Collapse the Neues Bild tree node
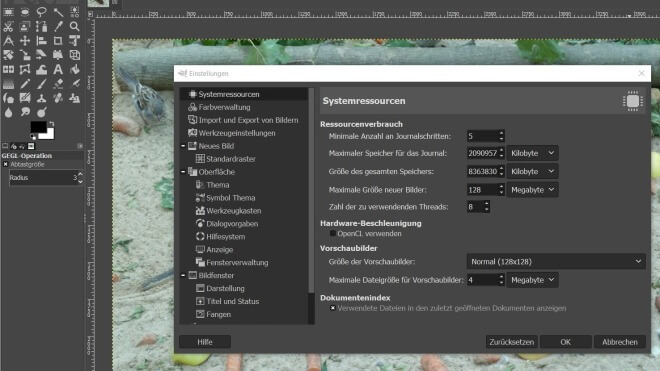Viewport: 660px width, 371px height. pos(183,146)
